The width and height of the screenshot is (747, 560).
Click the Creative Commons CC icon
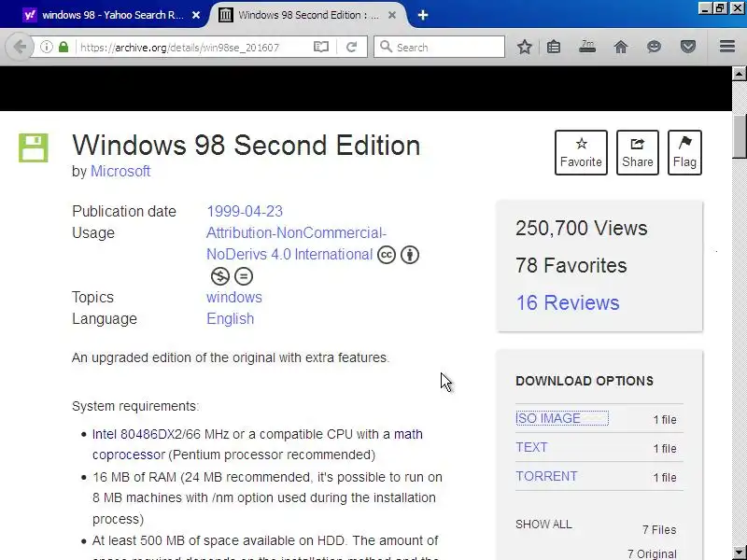387,255
